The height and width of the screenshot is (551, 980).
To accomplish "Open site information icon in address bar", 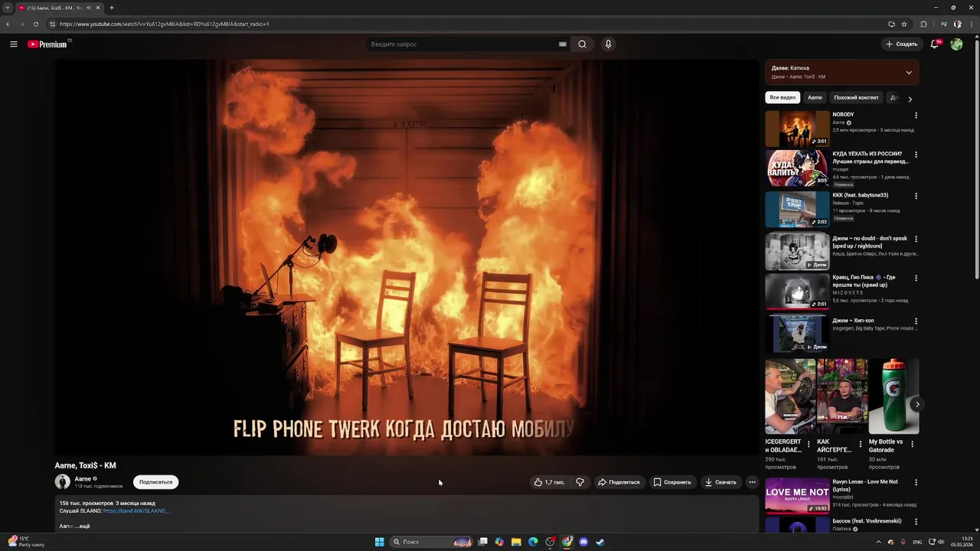I will (x=51, y=24).
